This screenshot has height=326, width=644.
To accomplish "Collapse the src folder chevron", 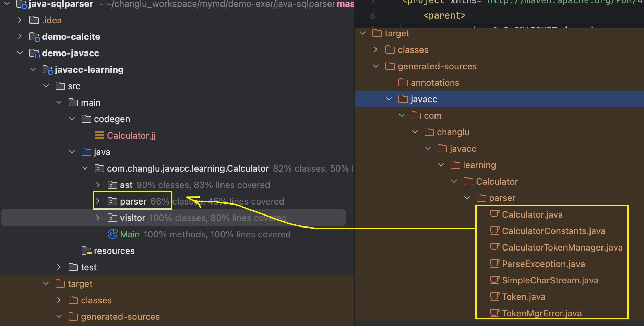I will (x=46, y=86).
